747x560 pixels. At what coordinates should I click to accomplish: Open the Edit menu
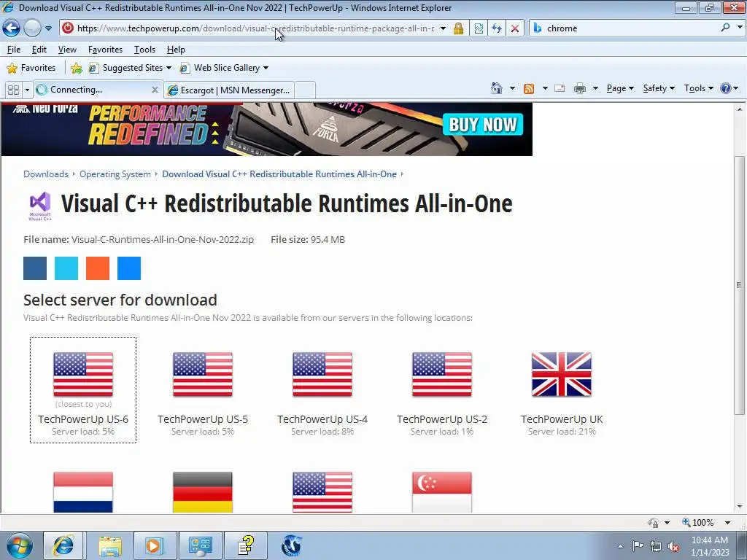pos(39,50)
